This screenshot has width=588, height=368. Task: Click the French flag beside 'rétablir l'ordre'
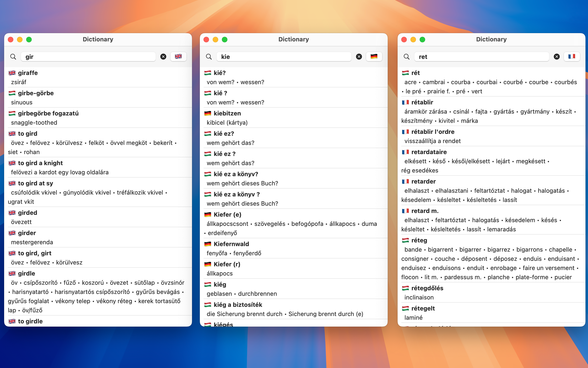405,132
